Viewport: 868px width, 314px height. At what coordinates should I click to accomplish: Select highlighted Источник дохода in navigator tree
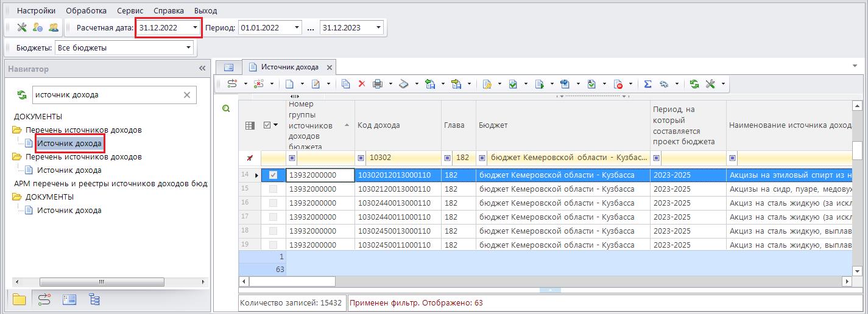[x=69, y=144]
